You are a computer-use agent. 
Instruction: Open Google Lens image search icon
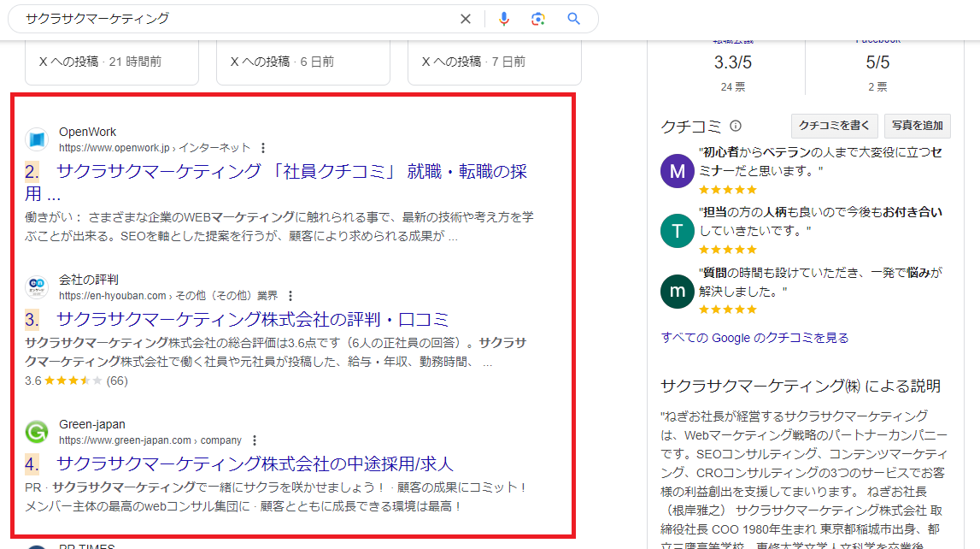tap(538, 19)
